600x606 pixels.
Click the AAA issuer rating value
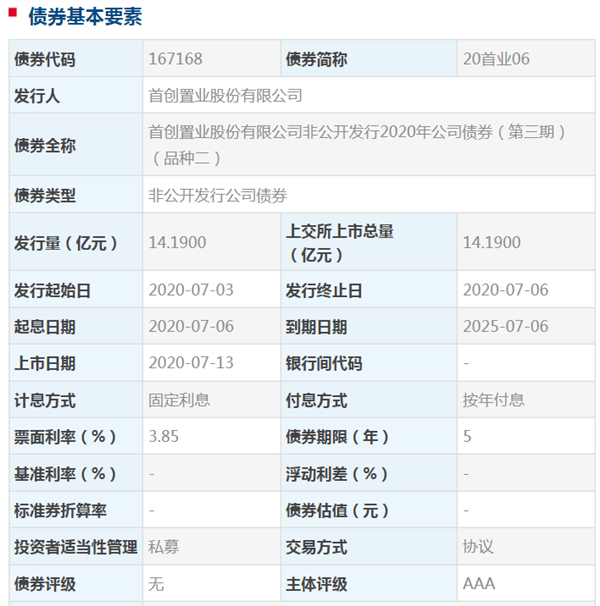[x=479, y=584]
